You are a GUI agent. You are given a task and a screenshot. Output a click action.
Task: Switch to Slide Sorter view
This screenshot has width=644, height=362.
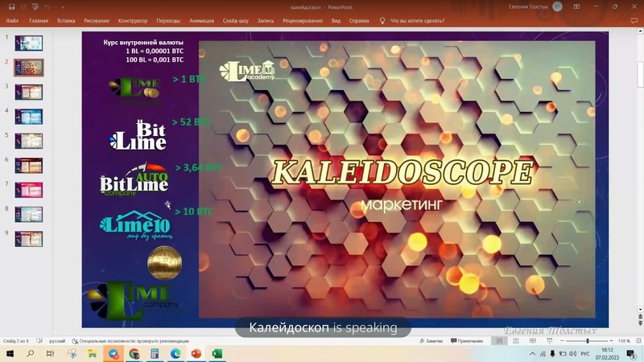[x=514, y=341]
